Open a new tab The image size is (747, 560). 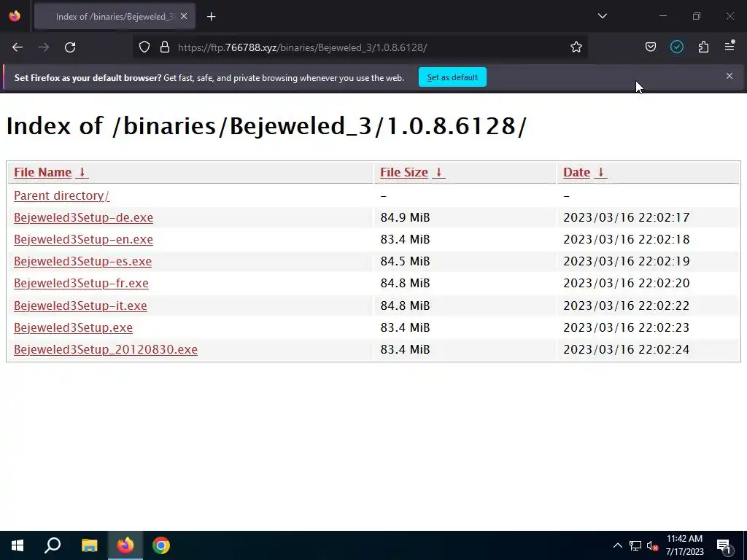pyautogui.click(x=211, y=17)
